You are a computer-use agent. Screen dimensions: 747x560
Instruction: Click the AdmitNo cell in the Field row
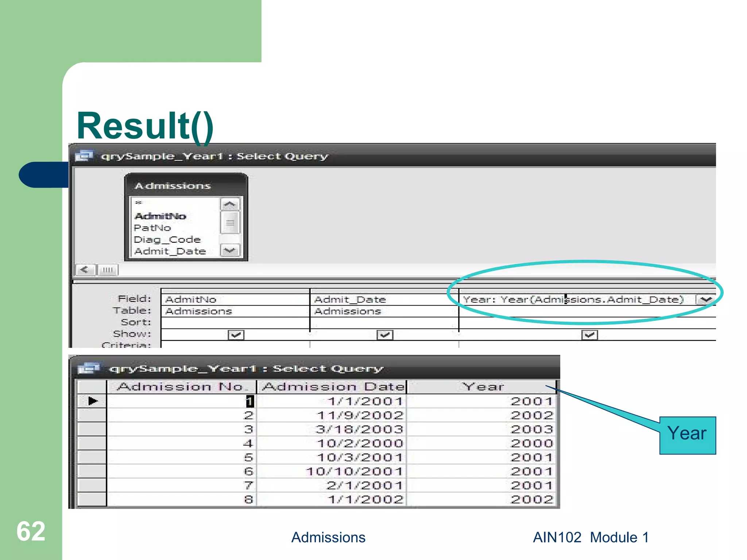point(235,300)
